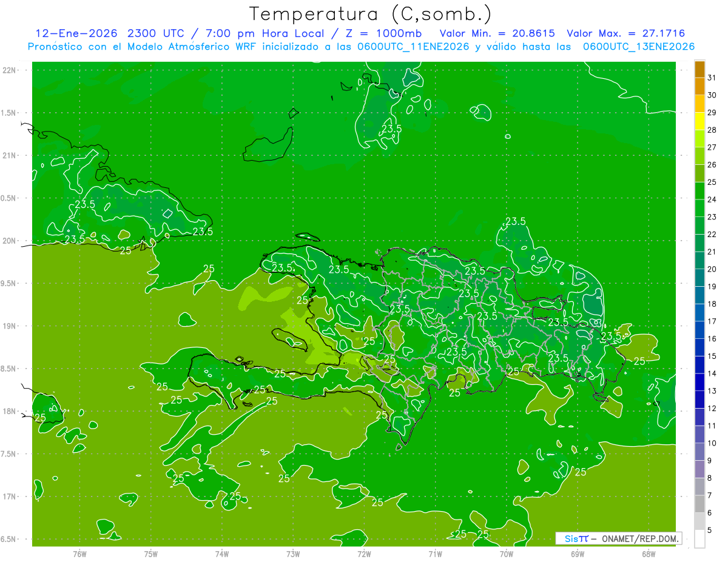Click the 21N latitude label
This screenshot has height=562, width=728.
click(10, 155)
